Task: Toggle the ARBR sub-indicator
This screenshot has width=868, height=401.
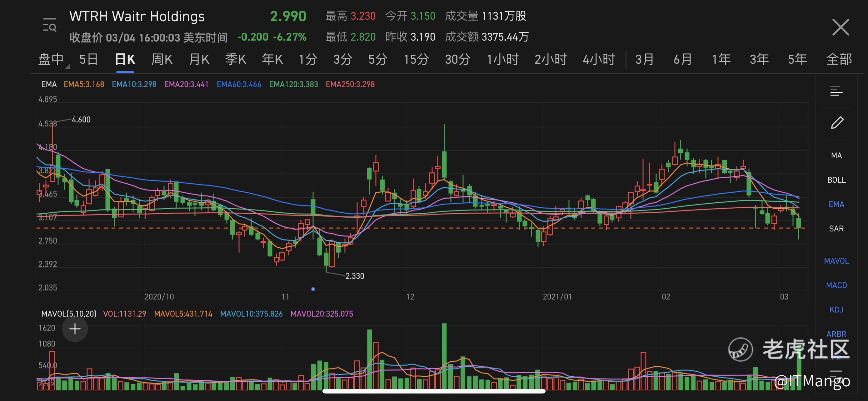Action: [836, 334]
